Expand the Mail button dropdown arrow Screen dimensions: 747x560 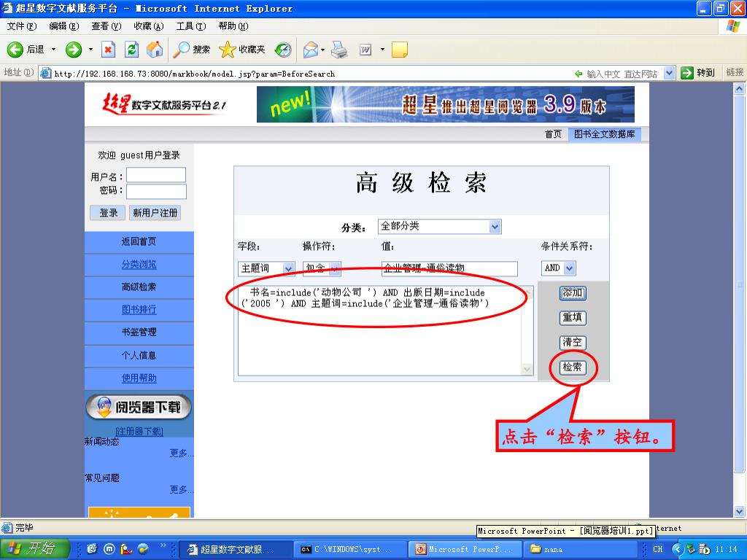click(322, 49)
